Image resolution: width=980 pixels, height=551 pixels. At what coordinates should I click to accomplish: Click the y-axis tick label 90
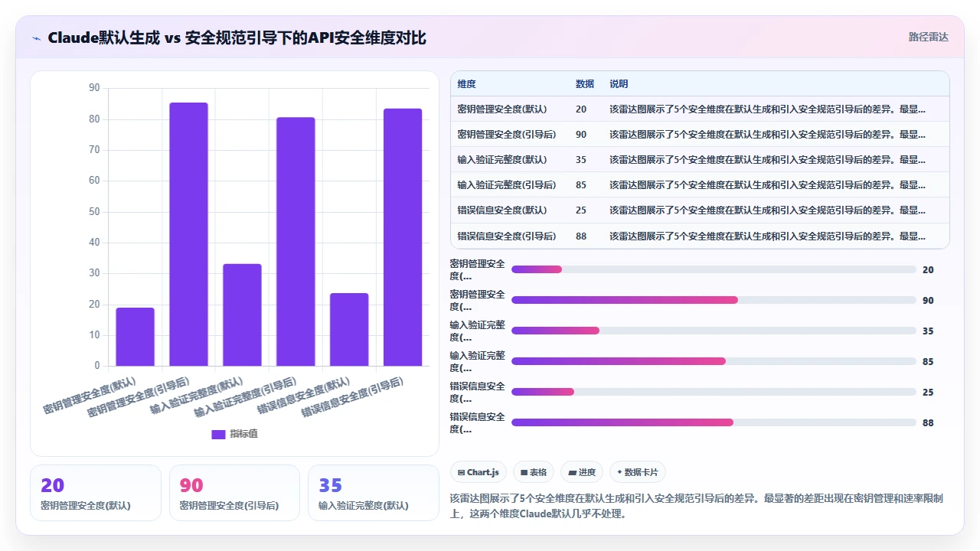click(x=94, y=88)
